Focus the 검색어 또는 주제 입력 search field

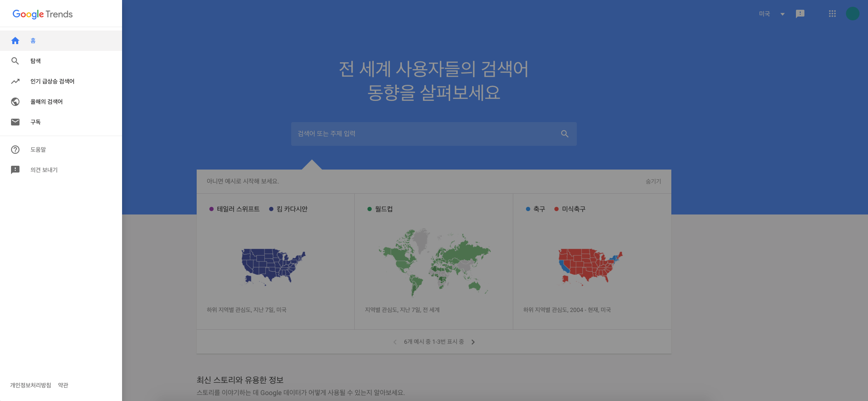point(434,134)
